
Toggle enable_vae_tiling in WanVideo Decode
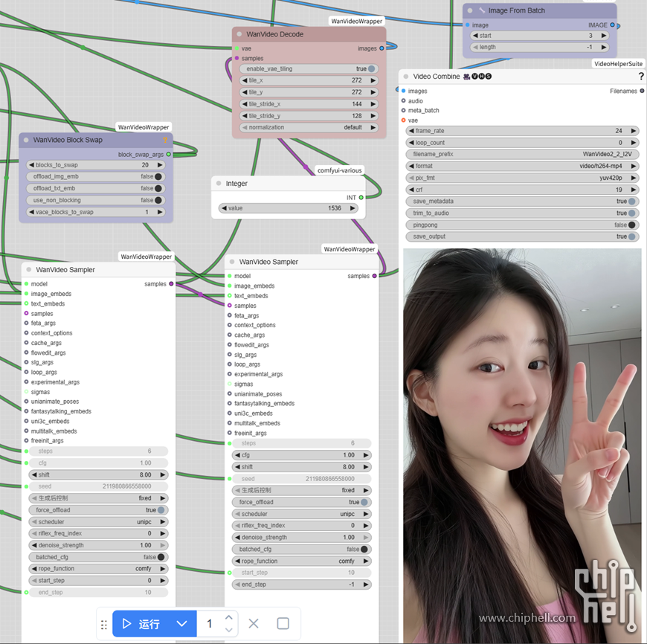point(309,69)
